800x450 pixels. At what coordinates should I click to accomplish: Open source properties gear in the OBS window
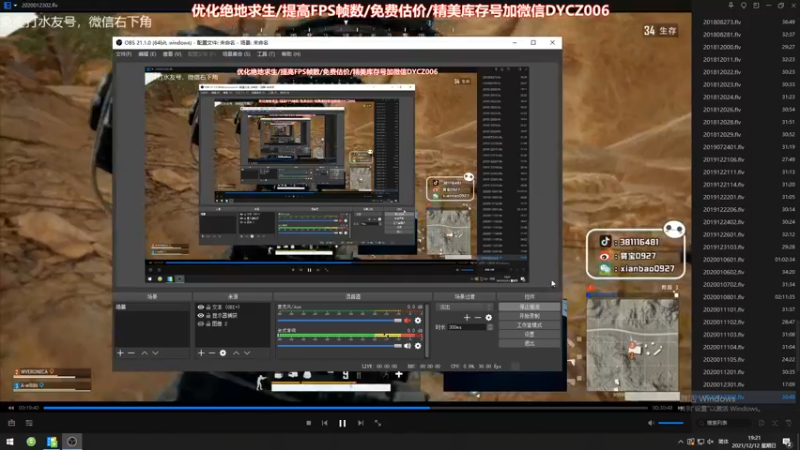pos(223,353)
